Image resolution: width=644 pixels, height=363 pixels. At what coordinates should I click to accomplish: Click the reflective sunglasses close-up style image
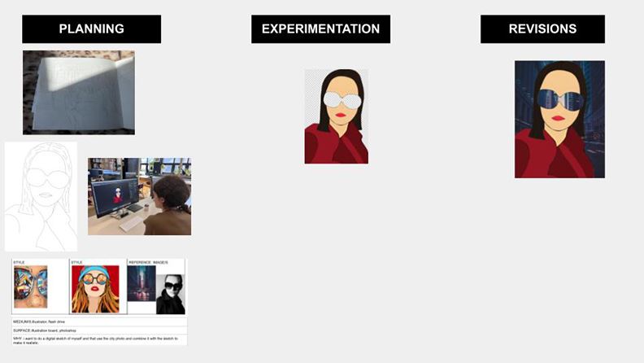31,287
